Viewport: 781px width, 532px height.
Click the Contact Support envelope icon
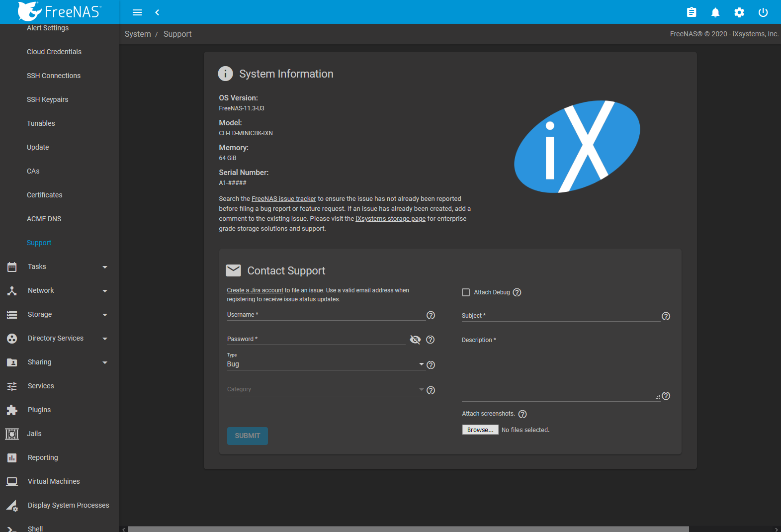click(x=233, y=270)
